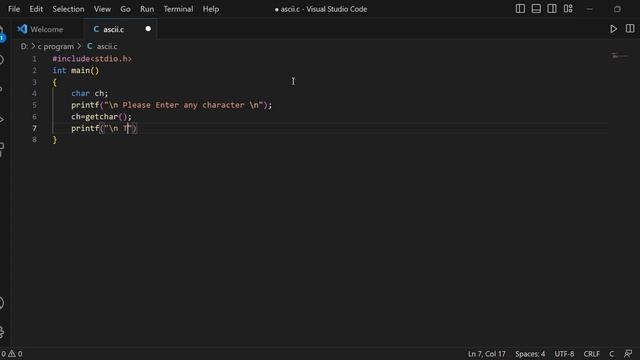Screen dimensions: 640x360
Task: Toggle the secondary side bar layout icon
Action: [x=552, y=9]
